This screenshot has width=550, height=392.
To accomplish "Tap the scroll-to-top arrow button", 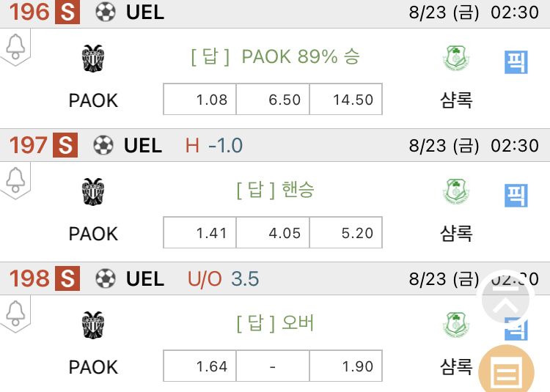I will click(505, 299).
